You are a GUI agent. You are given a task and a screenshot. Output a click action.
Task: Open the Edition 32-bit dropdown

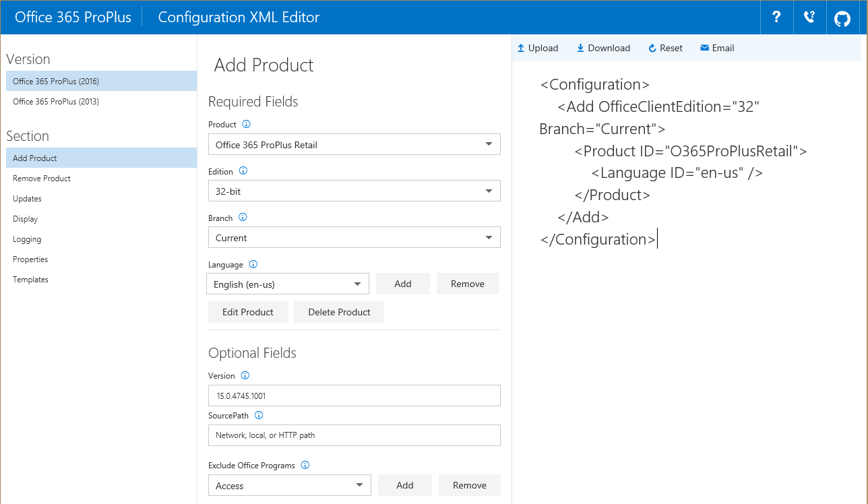coord(354,191)
